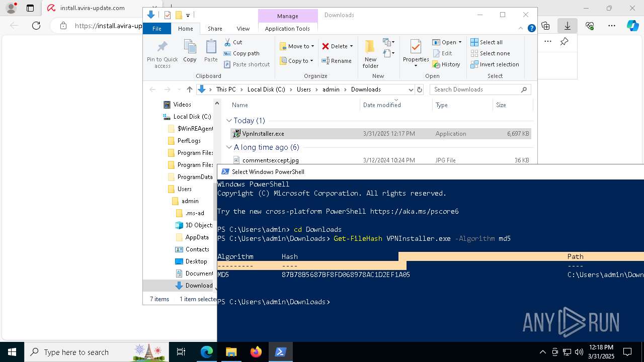Click the red Delete button

point(335,46)
